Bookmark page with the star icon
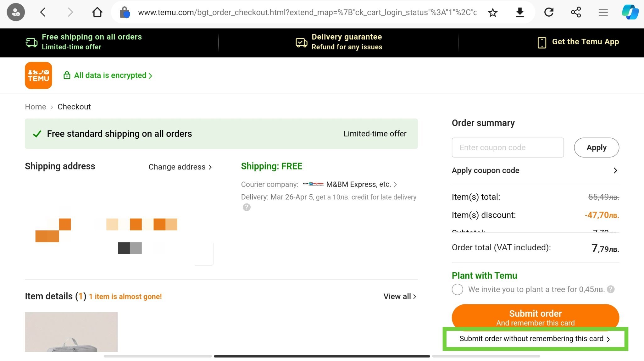The width and height of the screenshot is (644, 361). click(492, 13)
